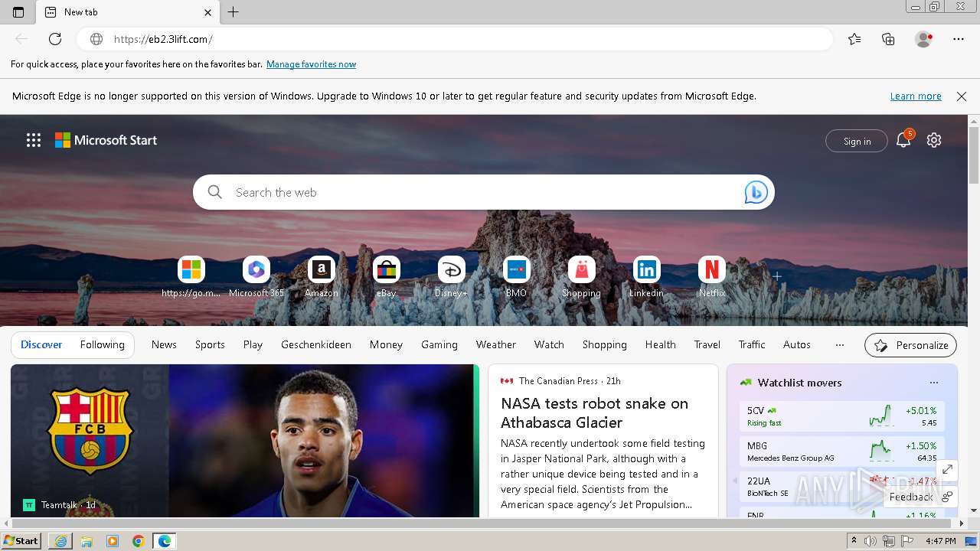This screenshot has width=980, height=551.
Task: Open the Learn more link in notification
Action: coord(916,96)
